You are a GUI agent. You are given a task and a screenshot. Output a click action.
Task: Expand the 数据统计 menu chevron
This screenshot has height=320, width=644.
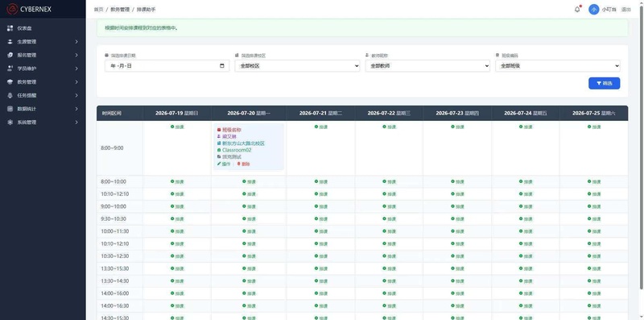pos(76,109)
